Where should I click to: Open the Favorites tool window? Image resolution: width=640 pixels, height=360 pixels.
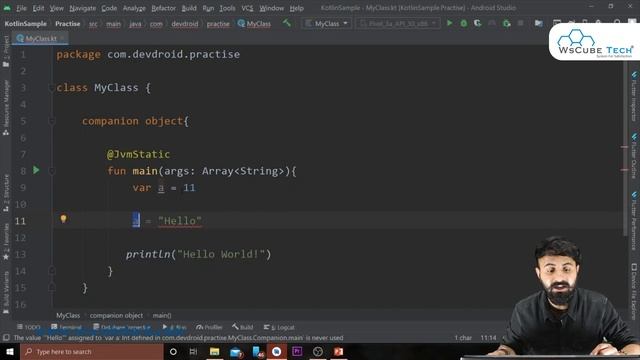click(6, 242)
